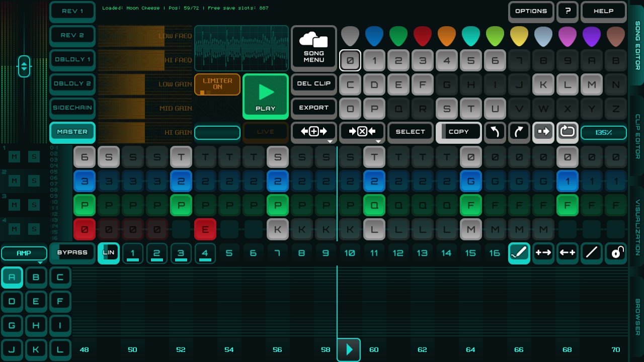Toggle the LIN mode button
Image resolution: width=644 pixels, height=362 pixels.
[109, 253]
